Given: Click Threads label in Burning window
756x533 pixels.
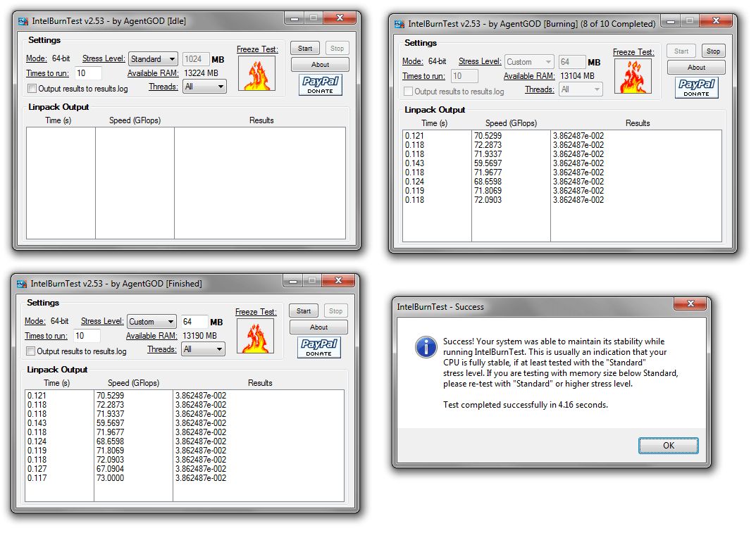Looking at the screenshot, I should point(539,89).
